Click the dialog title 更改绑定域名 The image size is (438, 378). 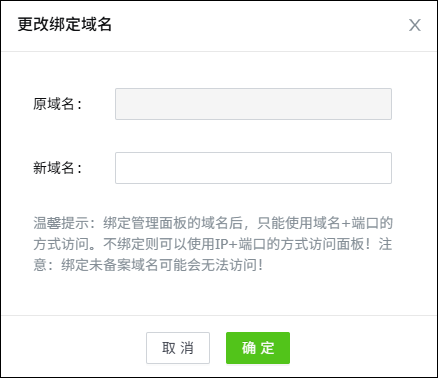65,25
